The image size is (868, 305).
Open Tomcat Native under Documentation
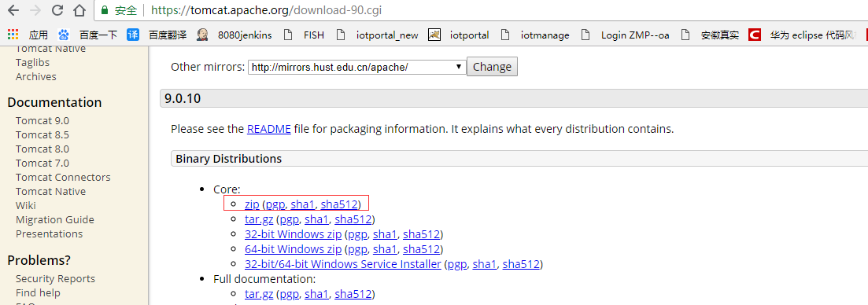coord(50,191)
